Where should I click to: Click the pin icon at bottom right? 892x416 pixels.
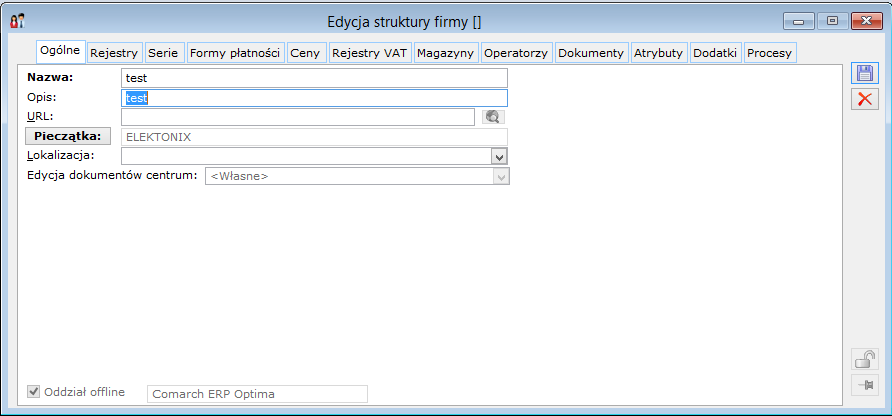click(864, 386)
